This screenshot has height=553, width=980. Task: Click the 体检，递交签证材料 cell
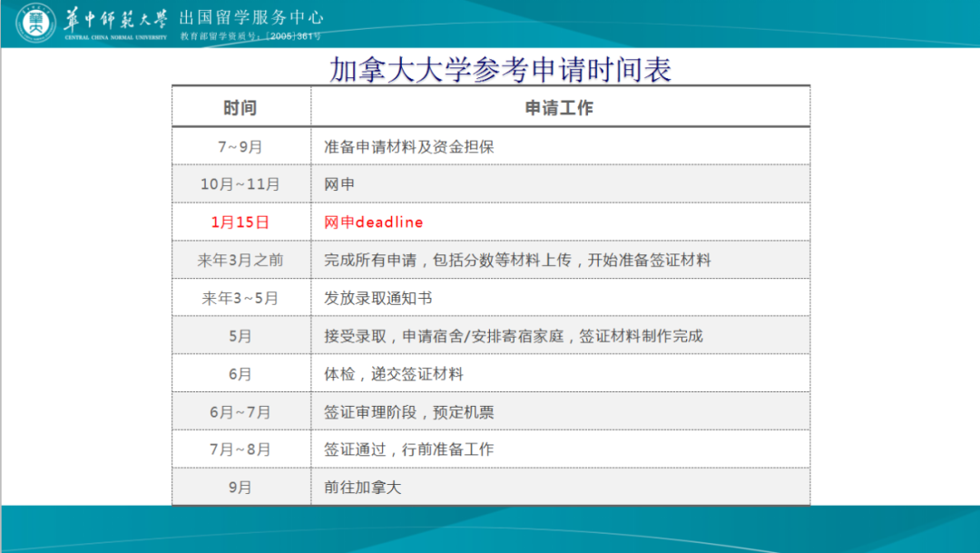point(394,374)
